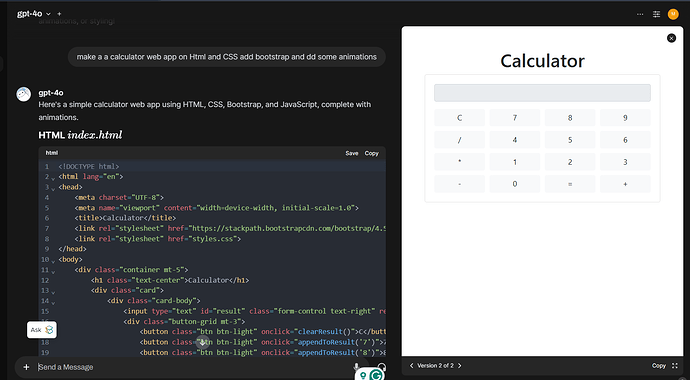Start a call with headphone icon

382,366
